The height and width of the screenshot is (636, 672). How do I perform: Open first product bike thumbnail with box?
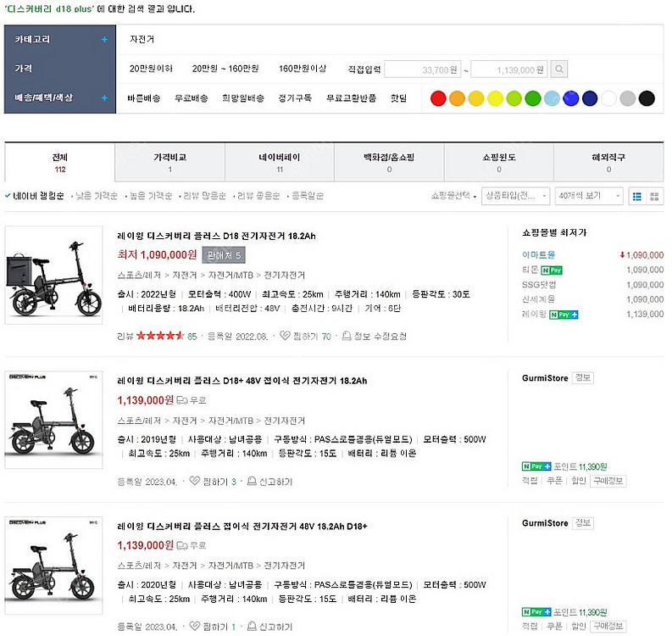pyautogui.click(x=53, y=275)
